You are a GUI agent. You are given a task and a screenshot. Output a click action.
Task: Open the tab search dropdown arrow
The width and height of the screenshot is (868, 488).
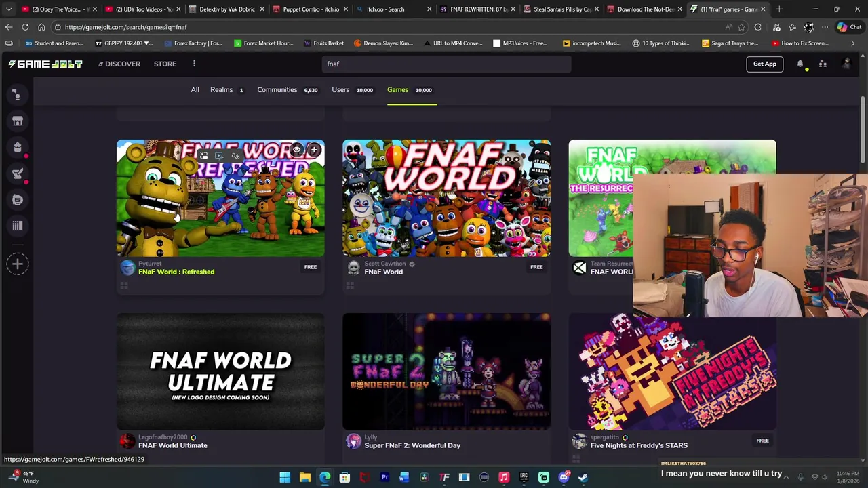click(x=9, y=9)
